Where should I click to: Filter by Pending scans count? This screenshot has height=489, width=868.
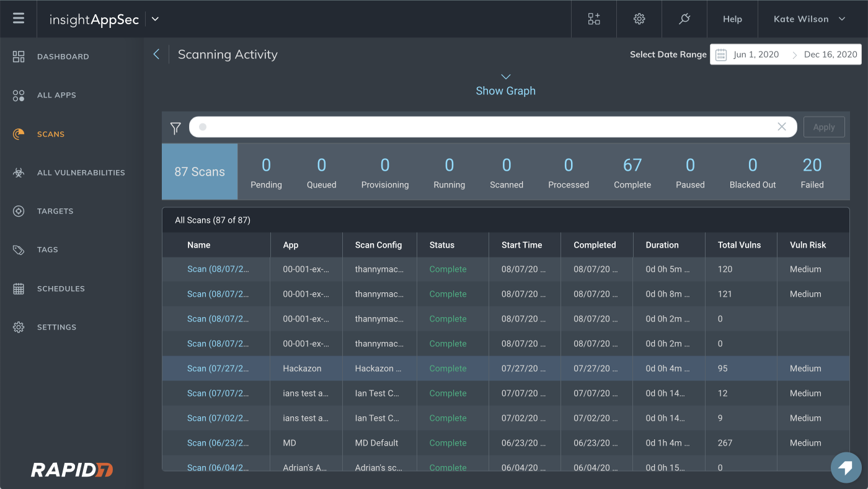[x=266, y=172]
